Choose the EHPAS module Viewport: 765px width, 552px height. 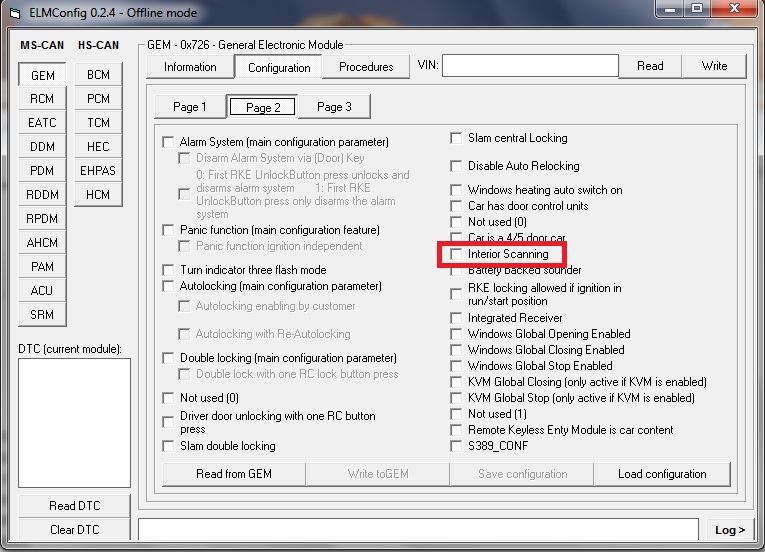coord(98,171)
